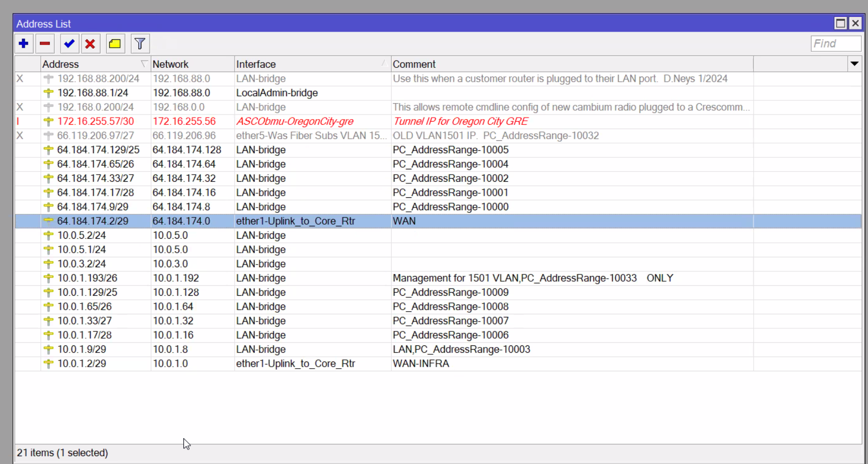Select address icon for 192.168.88.1/24
The width and height of the screenshot is (868, 464).
point(49,93)
